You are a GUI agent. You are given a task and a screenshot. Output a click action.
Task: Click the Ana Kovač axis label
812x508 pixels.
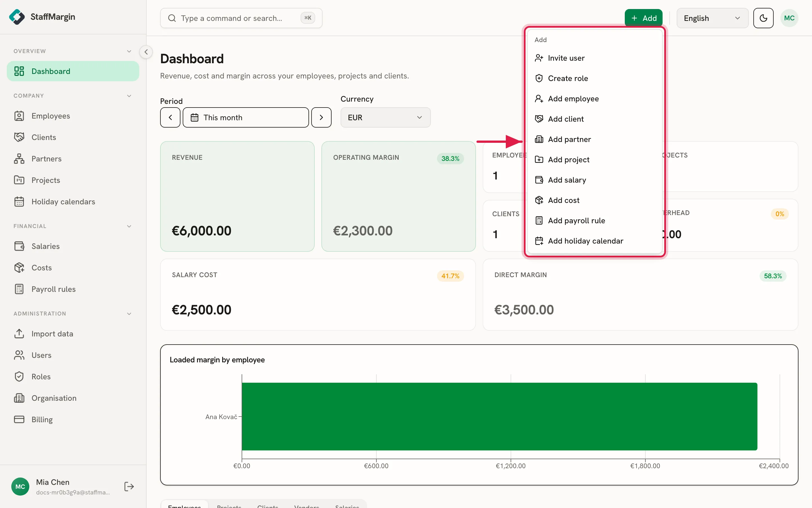[x=221, y=417]
